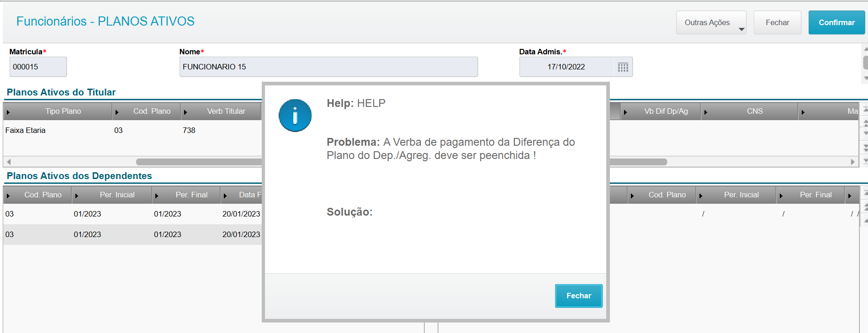Click 20/01/2023 in second dependent row
Screen dimensions: 868x333
241,234
